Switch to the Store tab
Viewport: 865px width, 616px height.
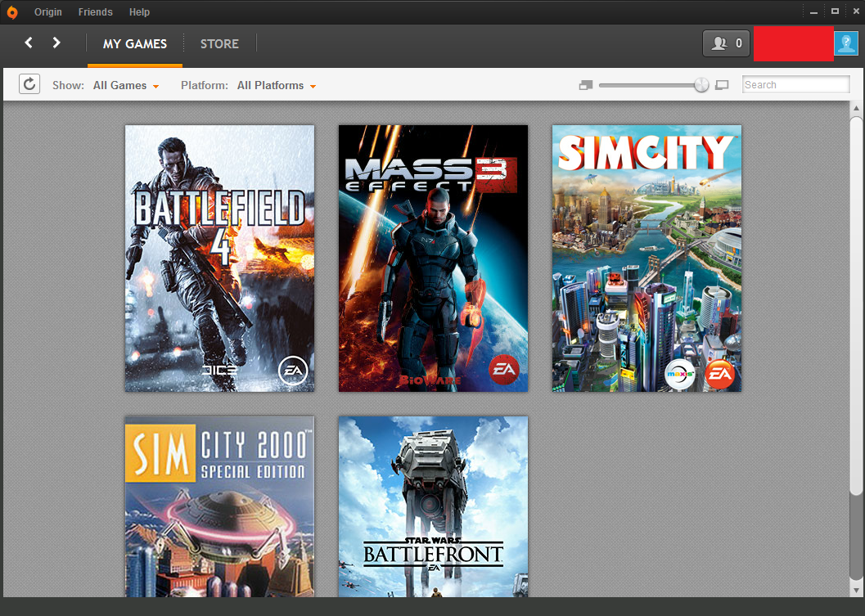click(x=219, y=44)
